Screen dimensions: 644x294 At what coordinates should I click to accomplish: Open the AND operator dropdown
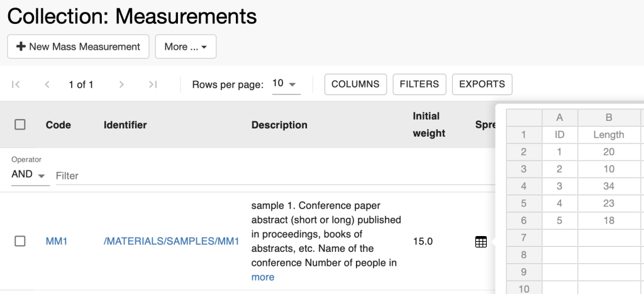30,174
